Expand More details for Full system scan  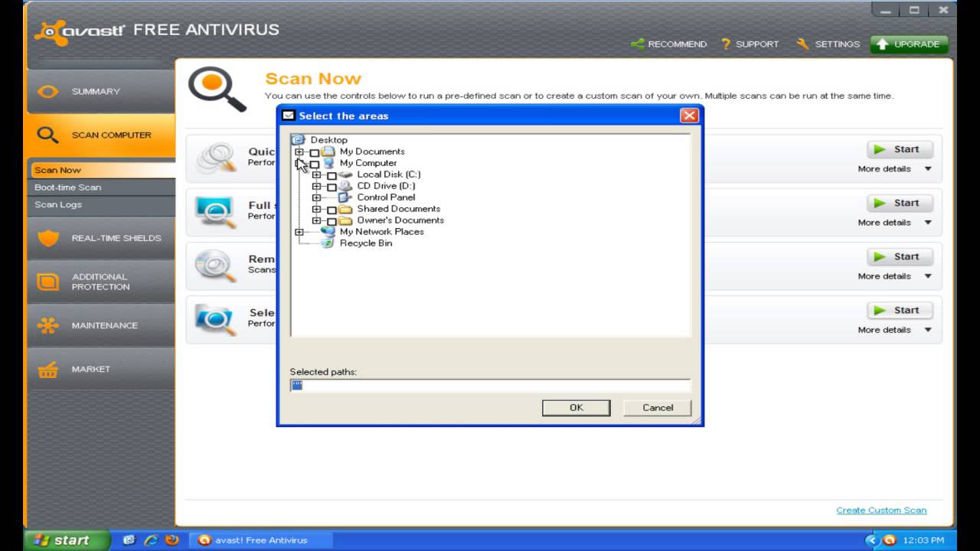pyautogui.click(x=894, y=223)
